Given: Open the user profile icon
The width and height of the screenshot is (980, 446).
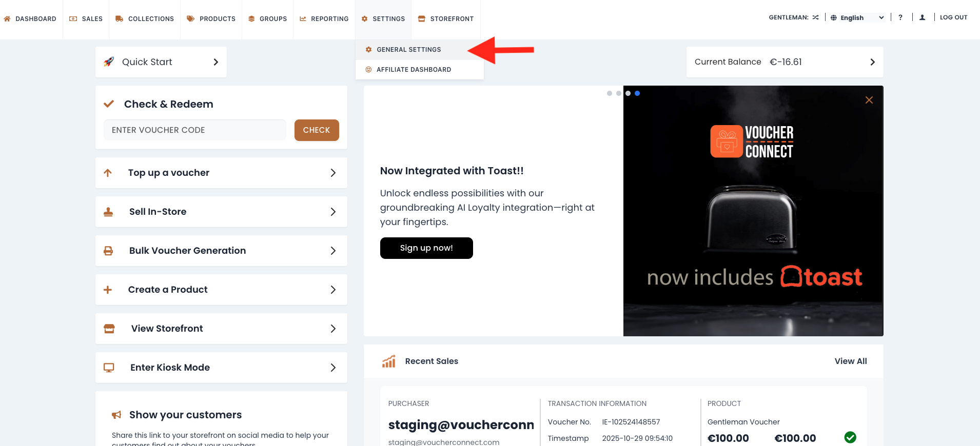Looking at the screenshot, I should point(922,17).
